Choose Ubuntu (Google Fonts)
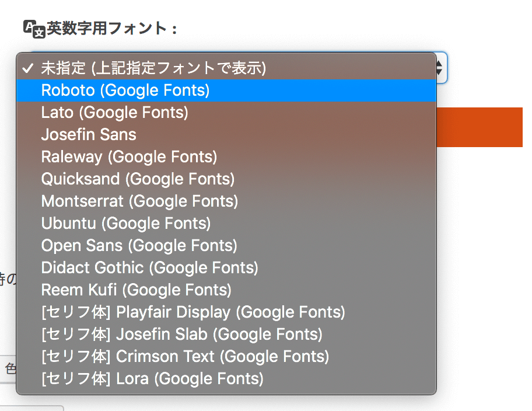 (x=226, y=223)
